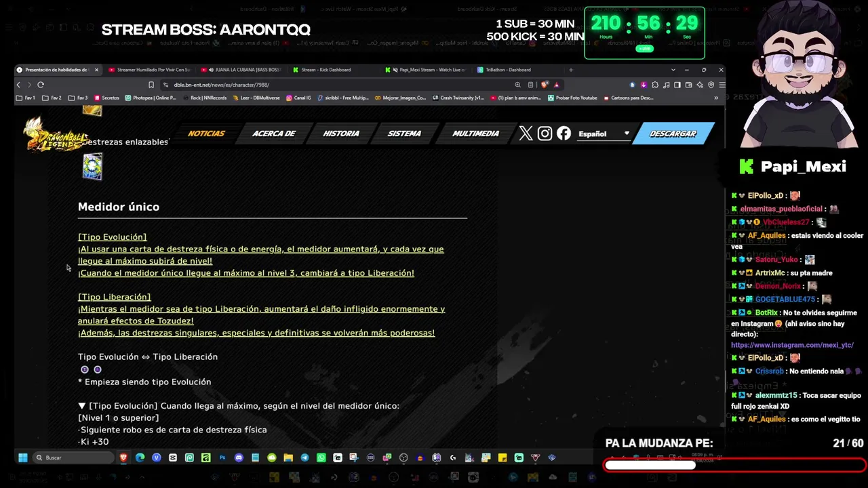Toggle the browser sidebar panel icon
868x488 pixels.
(677, 85)
